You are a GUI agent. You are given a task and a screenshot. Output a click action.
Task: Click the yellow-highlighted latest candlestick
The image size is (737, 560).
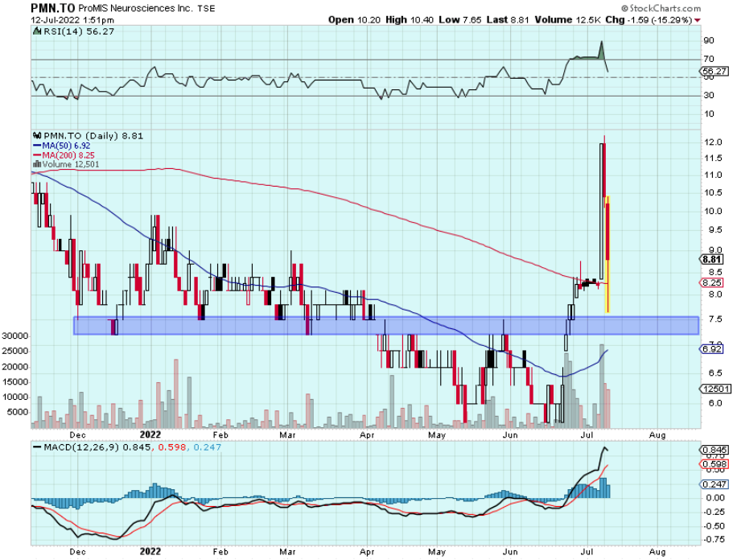point(607,254)
